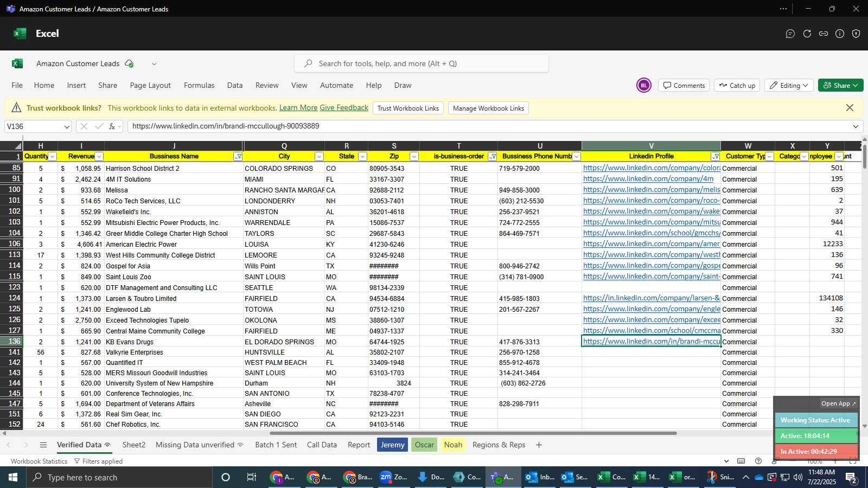Viewport: 868px width, 488px height.
Task: Open the Zip column filter dropdown
Action: pos(414,157)
